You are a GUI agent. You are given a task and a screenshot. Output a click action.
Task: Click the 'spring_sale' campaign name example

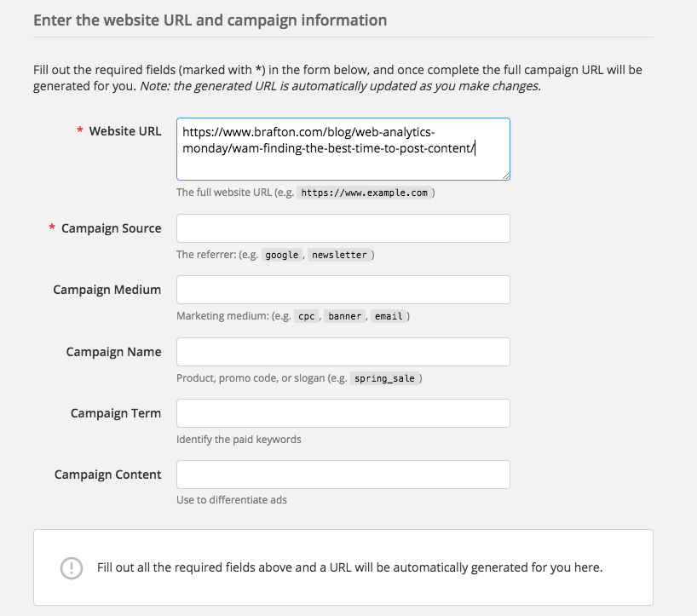(385, 378)
